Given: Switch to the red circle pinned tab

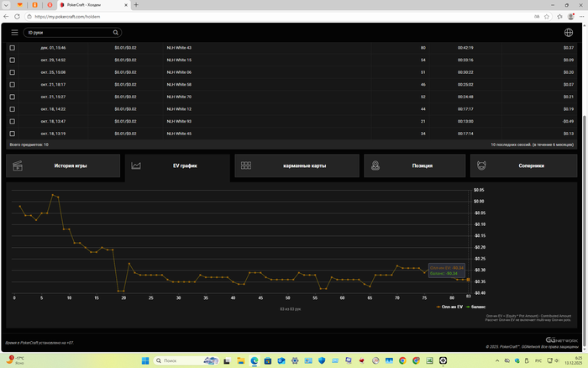Looking at the screenshot, I should (50, 5).
